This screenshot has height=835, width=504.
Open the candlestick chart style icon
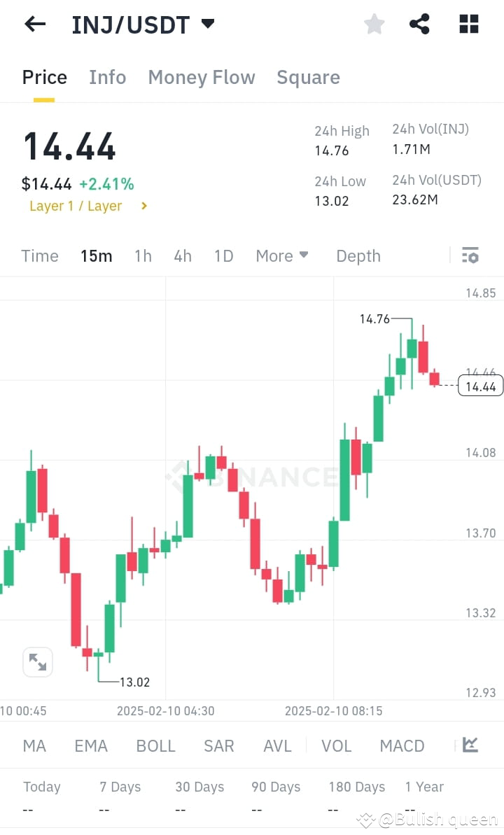(470, 746)
